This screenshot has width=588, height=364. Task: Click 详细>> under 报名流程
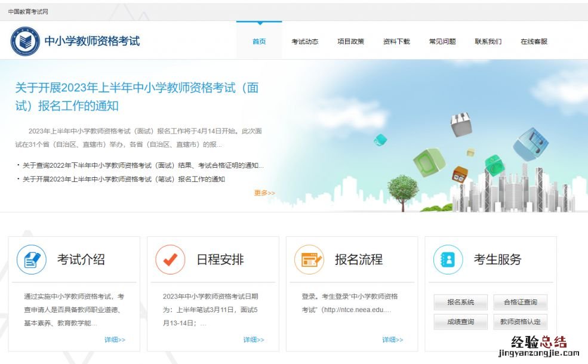click(x=392, y=340)
